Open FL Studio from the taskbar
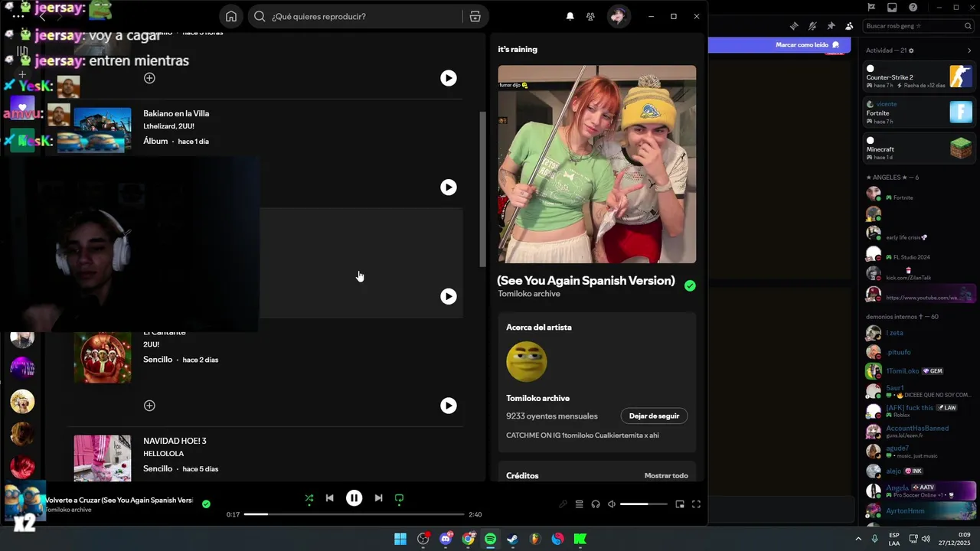980x551 pixels. click(x=535, y=539)
